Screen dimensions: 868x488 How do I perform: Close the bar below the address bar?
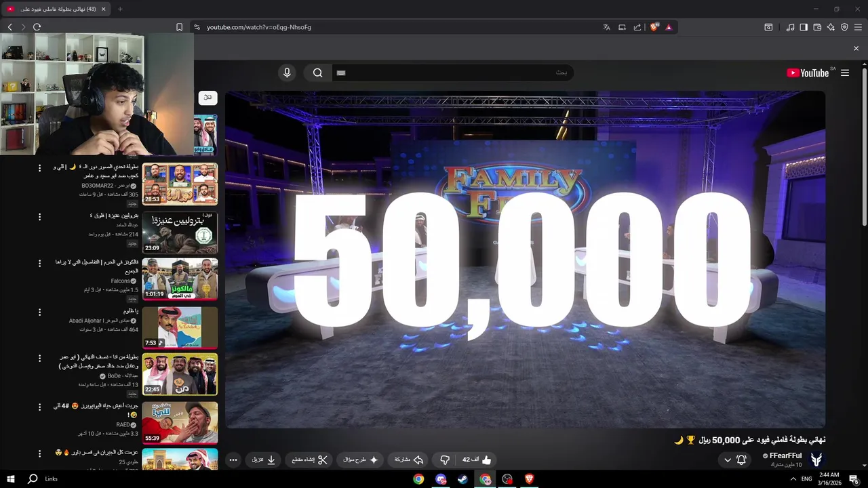click(x=856, y=48)
